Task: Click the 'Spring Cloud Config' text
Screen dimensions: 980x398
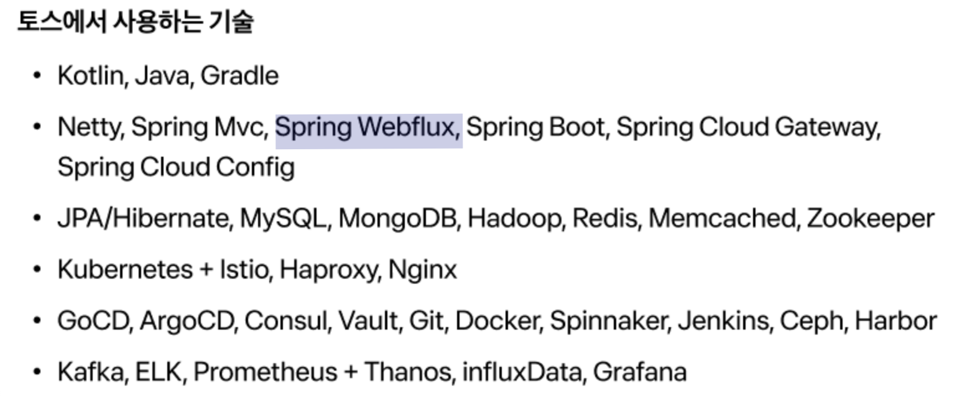Action: tap(176, 167)
